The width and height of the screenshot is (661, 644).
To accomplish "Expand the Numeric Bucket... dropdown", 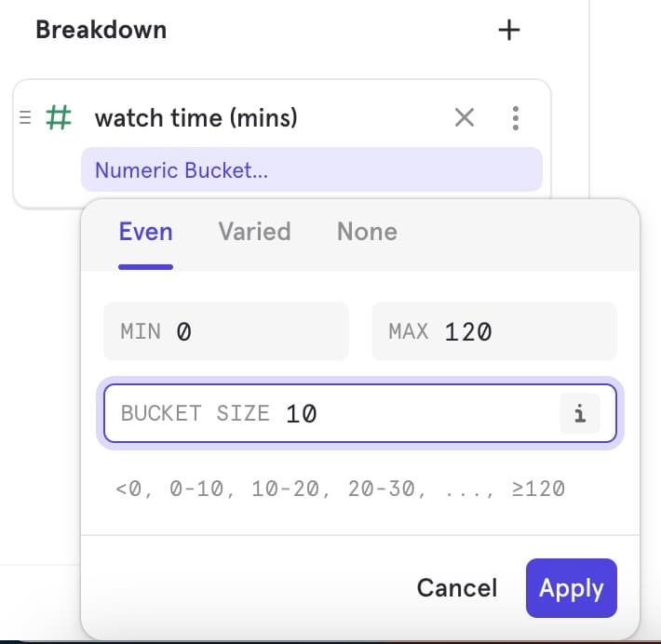I will point(311,170).
